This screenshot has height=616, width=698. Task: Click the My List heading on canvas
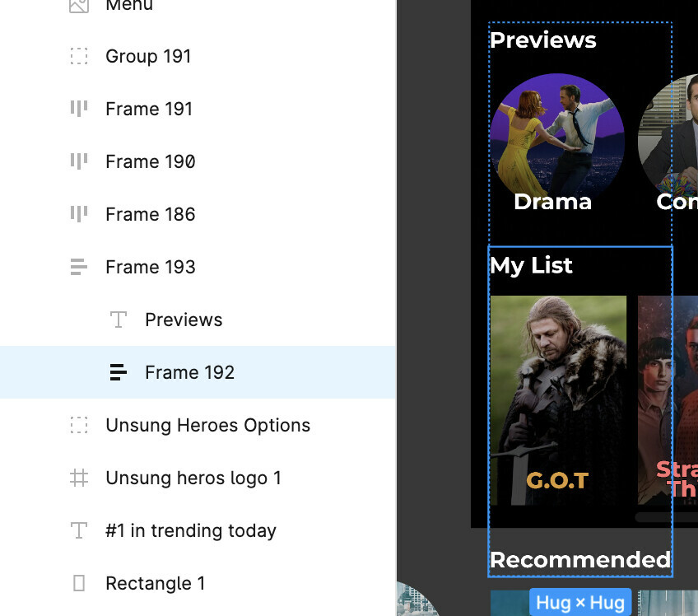click(x=531, y=266)
